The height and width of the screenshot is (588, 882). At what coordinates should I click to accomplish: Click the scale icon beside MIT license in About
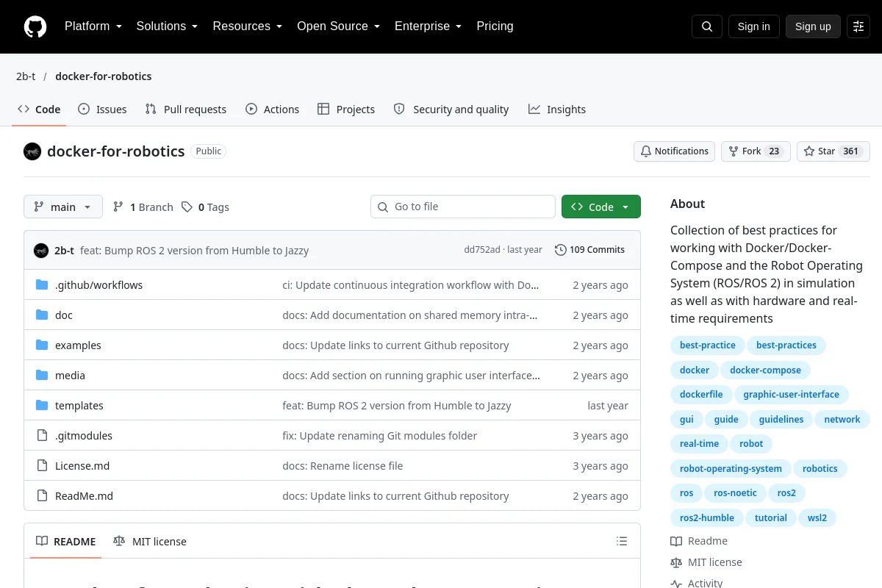(676, 562)
